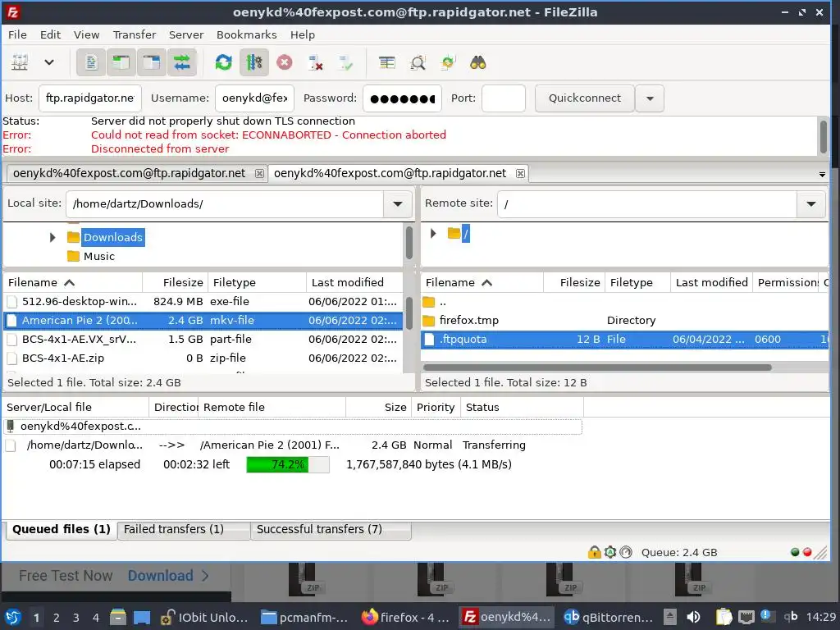Screen dimensions: 840x630
Task: Switch to the Queued files tab
Action: pos(61,529)
